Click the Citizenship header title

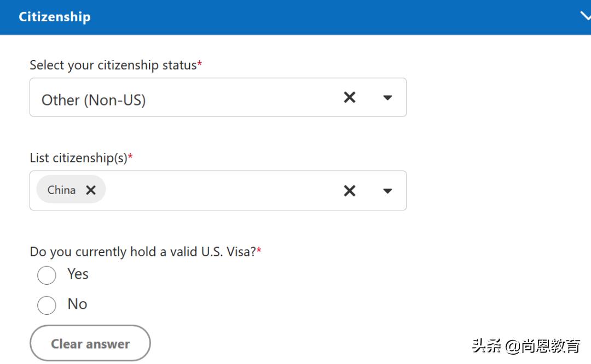point(55,17)
